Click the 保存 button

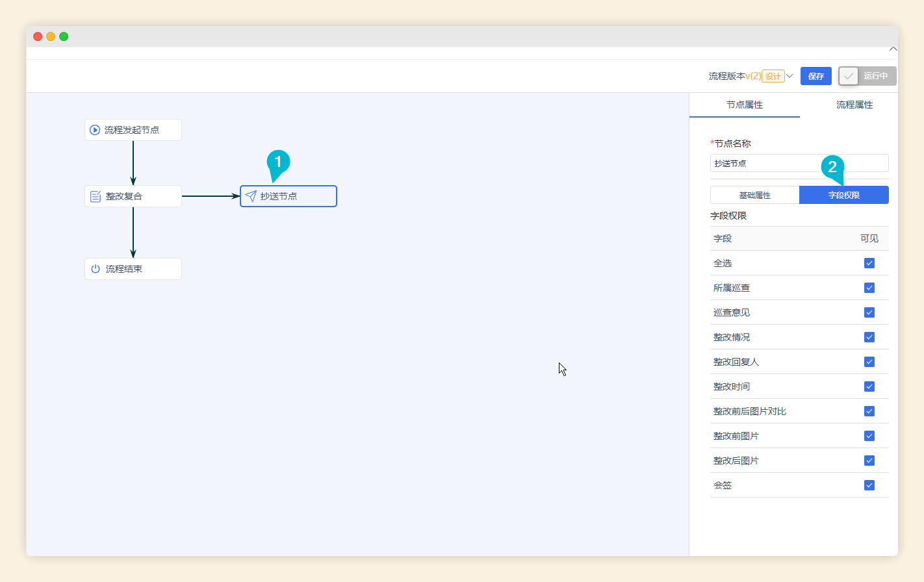pyautogui.click(x=815, y=76)
